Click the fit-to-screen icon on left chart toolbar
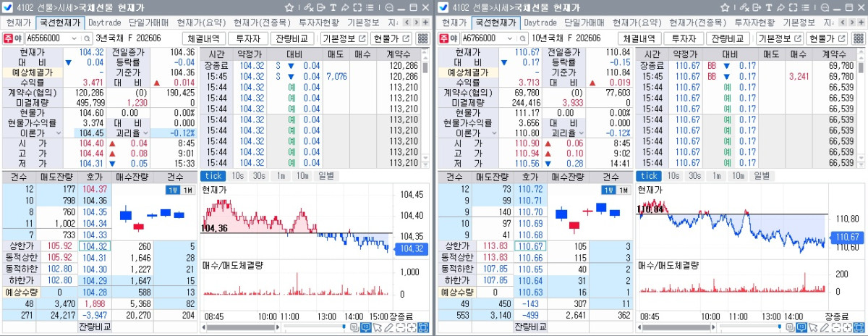The width and height of the screenshot is (868, 336). [x=423, y=327]
